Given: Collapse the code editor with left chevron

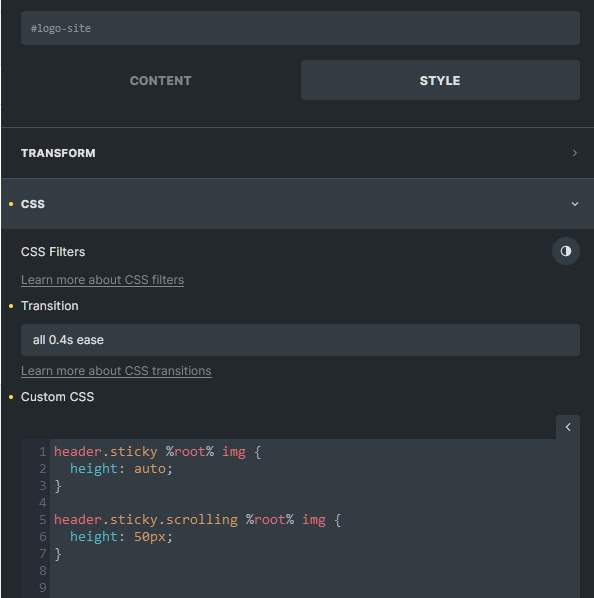Looking at the screenshot, I should [568, 427].
